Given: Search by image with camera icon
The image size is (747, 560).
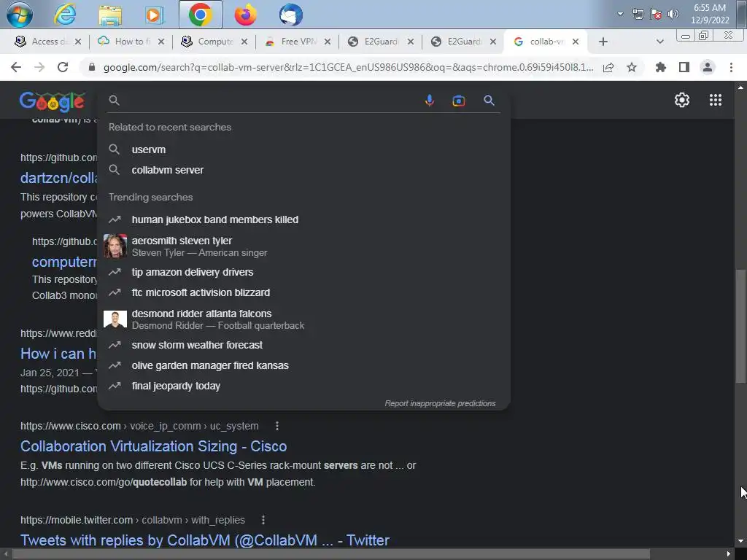Looking at the screenshot, I should (458, 101).
